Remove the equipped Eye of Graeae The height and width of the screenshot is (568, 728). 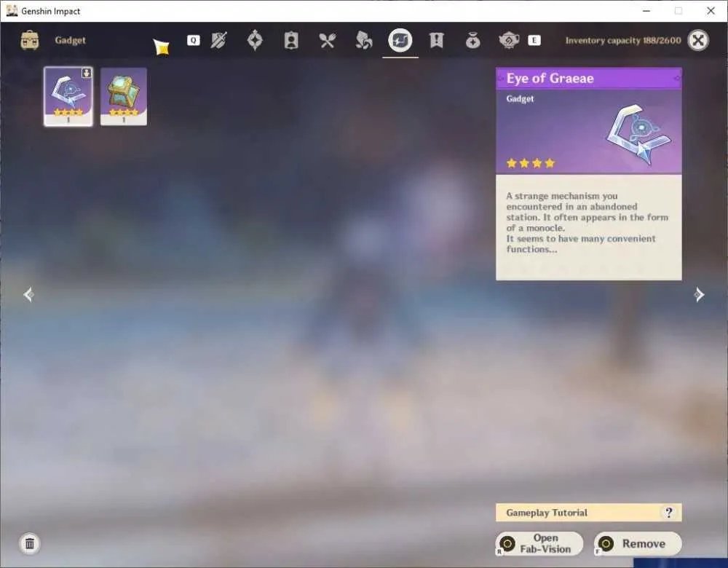coord(638,543)
